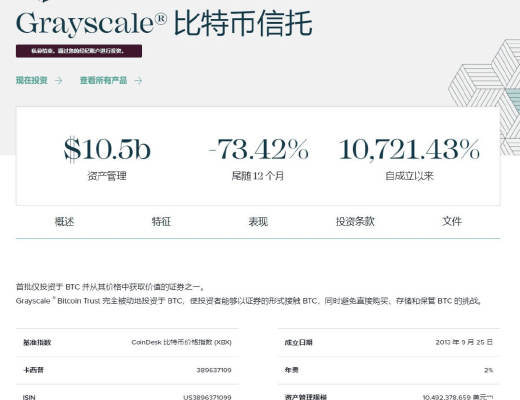The height and width of the screenshot is (400, 520).
Task: Click the 卡西普 row label
Action: [x=33, y=370]
